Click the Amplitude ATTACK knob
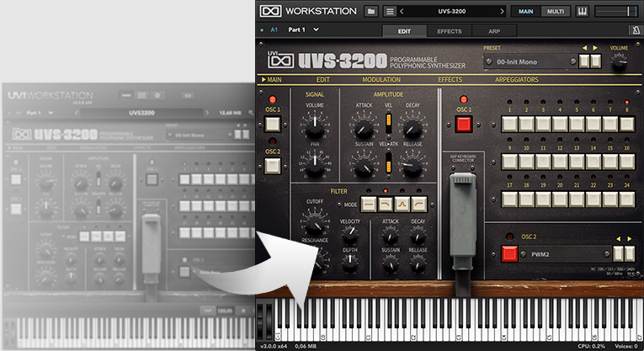Screen dimensions: 644x351 (x=364, y=126)
